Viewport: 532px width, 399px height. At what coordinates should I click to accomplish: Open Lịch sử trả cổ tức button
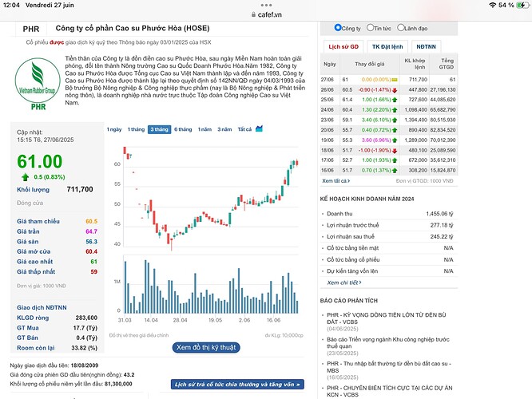237,385
